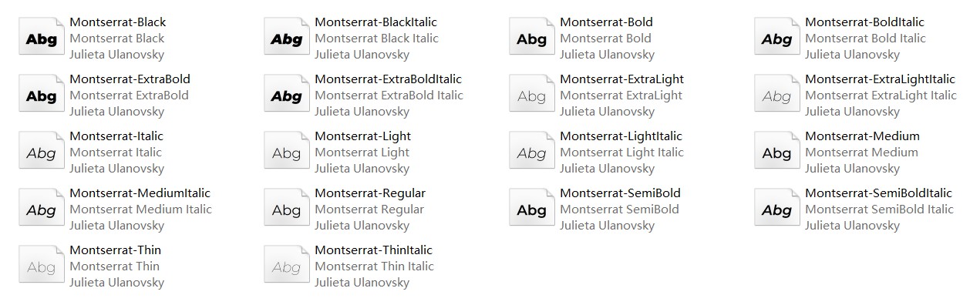
Task: Select the Montserrat-LightItalic file name
Action: pos(621,136)
